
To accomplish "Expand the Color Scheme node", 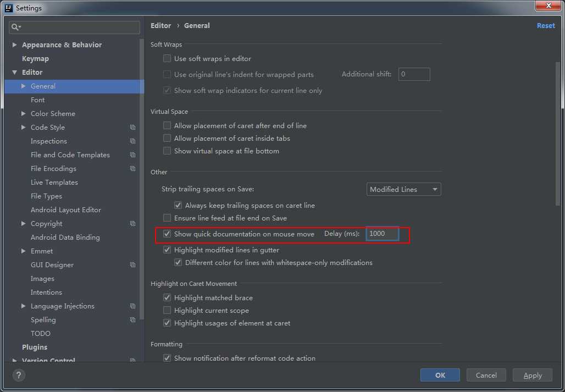I will (24, 113).
